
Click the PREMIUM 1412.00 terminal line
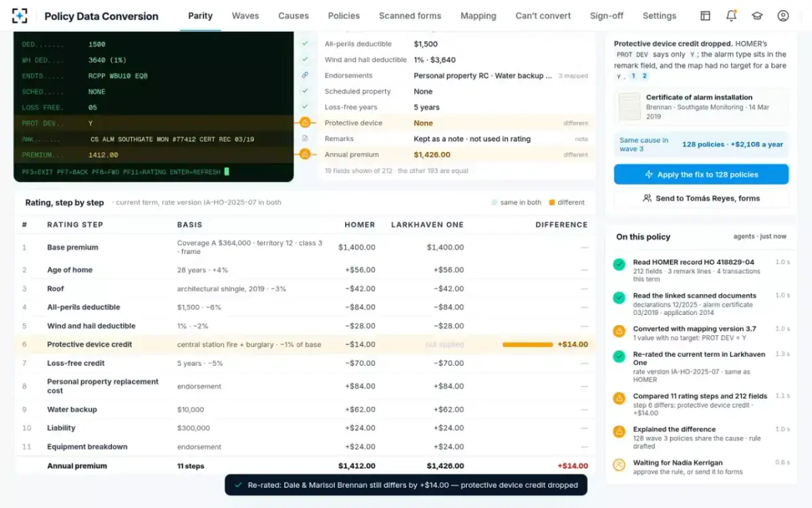pyautogui.click(x=154, y=155)
